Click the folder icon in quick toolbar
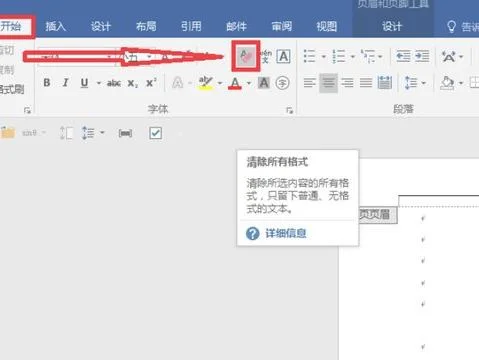The height and width of the screenshot is (360, 479). pyautogui.click(x=8, y=133)
